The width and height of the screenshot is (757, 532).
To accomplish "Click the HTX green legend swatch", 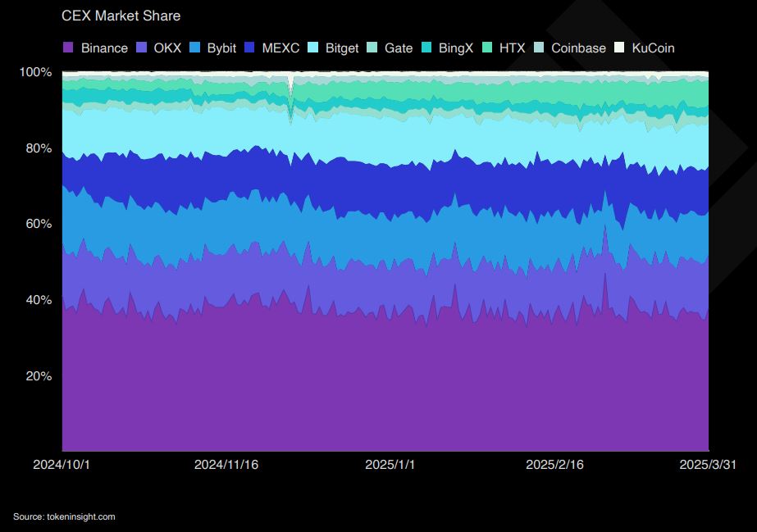I will 487,48.
